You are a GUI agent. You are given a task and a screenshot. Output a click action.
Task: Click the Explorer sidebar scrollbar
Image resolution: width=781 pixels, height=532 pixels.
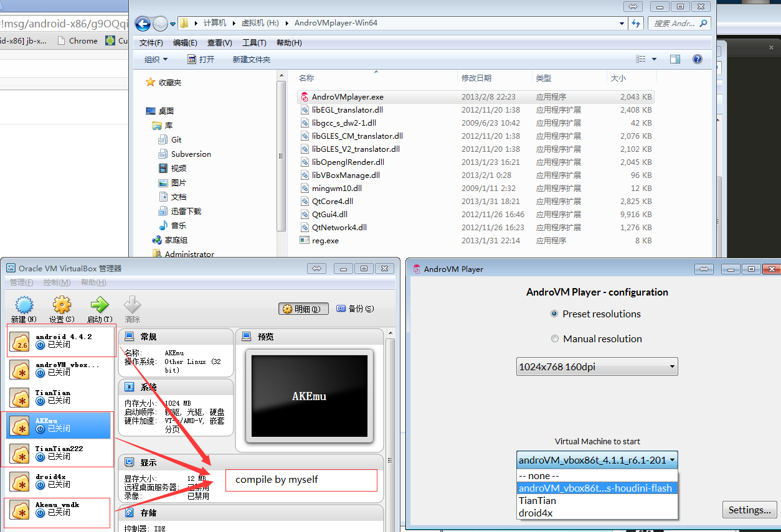pyautogui.click(x=282, y=156)
